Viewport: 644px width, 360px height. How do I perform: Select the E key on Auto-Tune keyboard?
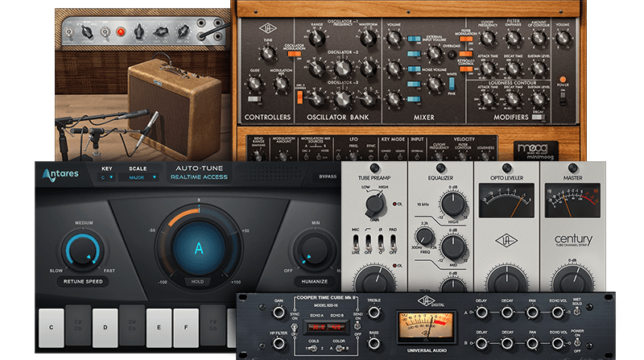pyautogui.click(x=159, y=328)
